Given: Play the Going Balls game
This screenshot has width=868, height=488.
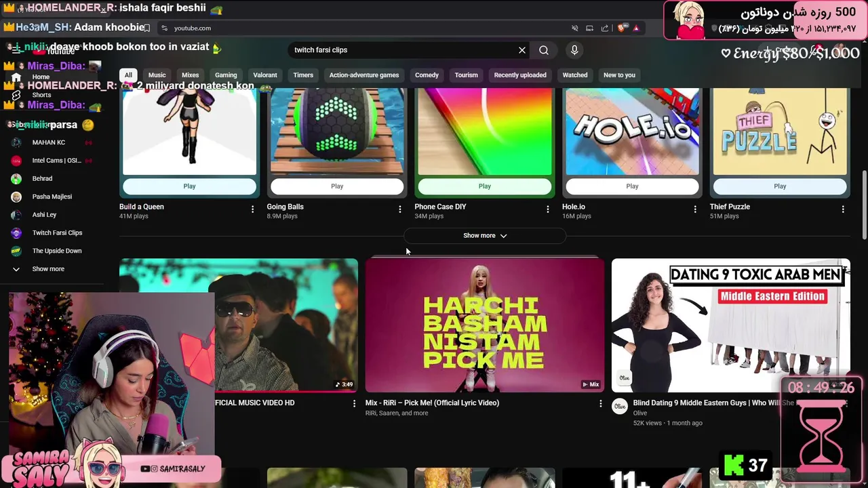Looking at the screenshot, I should click(337, 186).
